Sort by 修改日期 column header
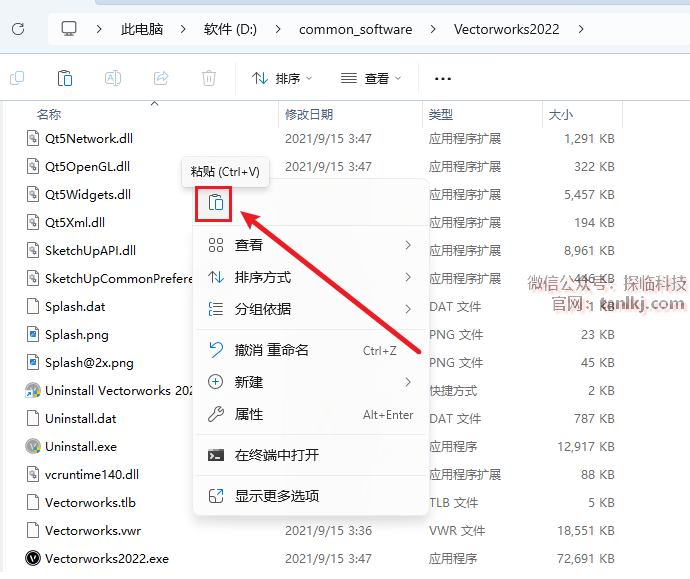The height and width of the screenshot is (579, 690). pyautogui.click(x=309, y=115)
